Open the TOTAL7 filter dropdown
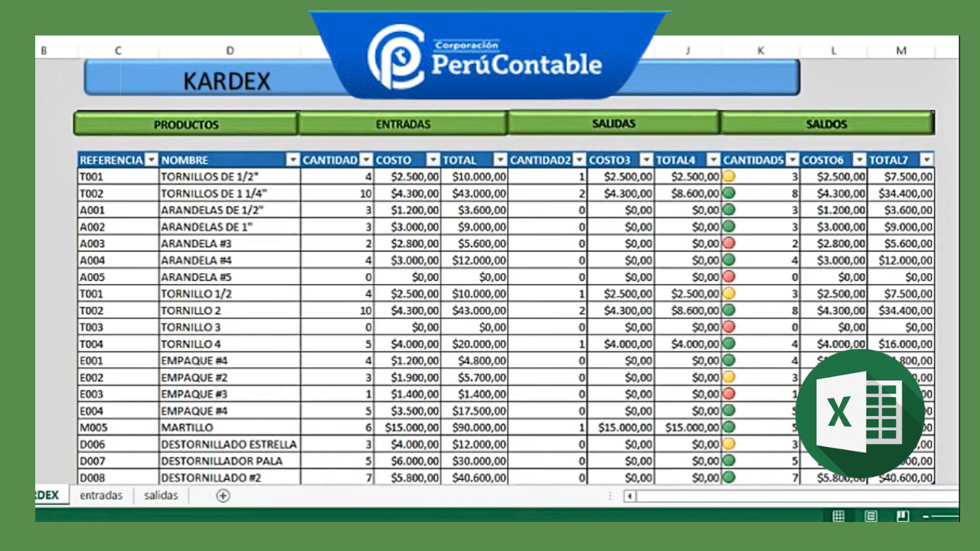This screenshot has width=980, height=551. (925, 160)
